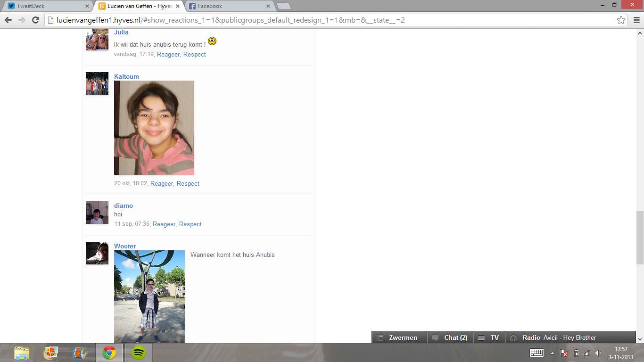The width and height of the screenshot is (644, 362).
Task: Enlarge Wouter's posted outdoor photo
Action: tap(149, 296)
